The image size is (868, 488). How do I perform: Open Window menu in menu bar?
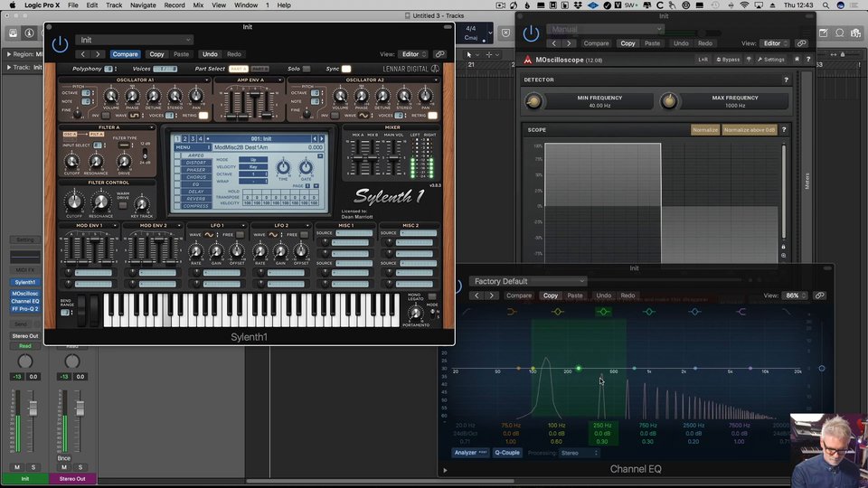pyautogui.click(x=246, y=5)
